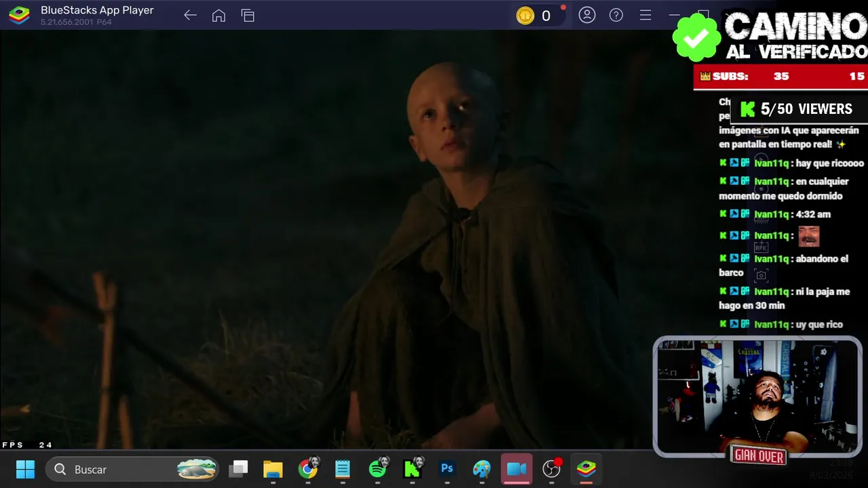Open File Explorer from the taskbar
The width and height of the screenshot is (868, 488).
273,469
